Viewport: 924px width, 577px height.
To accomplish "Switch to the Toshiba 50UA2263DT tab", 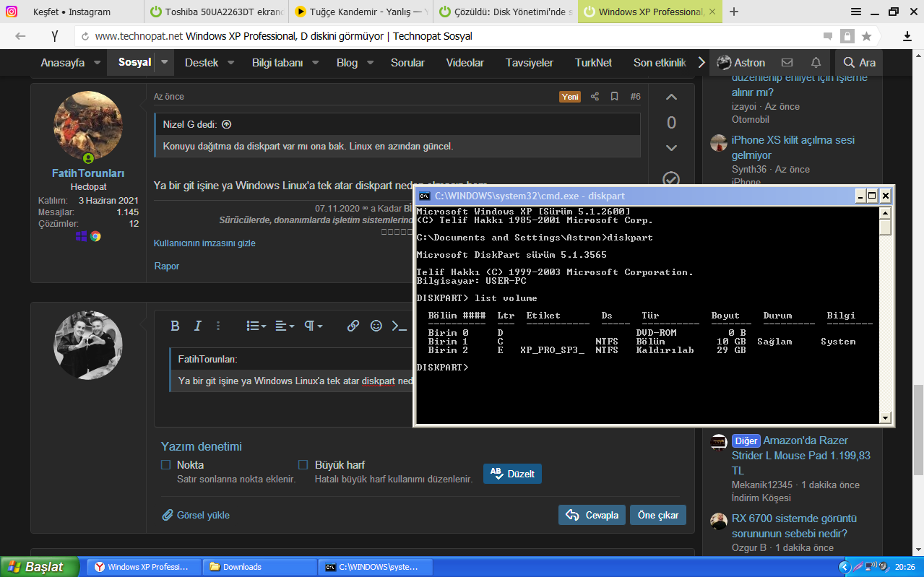I will [x=216, y=12].
